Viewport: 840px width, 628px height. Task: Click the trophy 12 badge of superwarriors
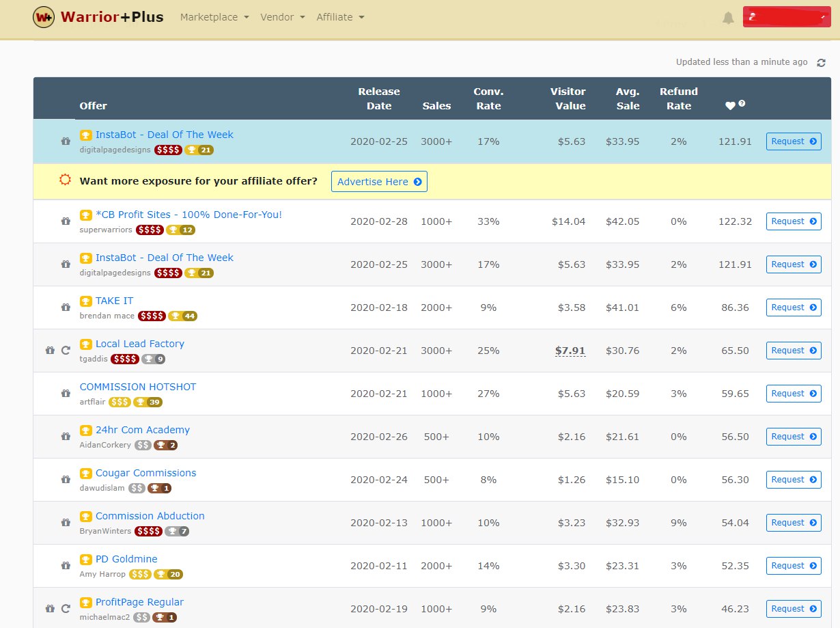180,230
